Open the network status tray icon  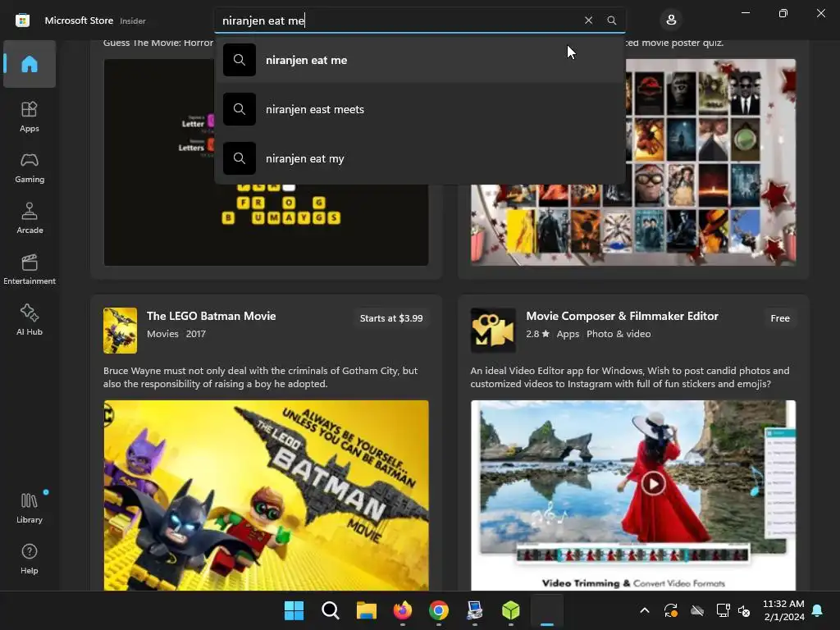723,610
